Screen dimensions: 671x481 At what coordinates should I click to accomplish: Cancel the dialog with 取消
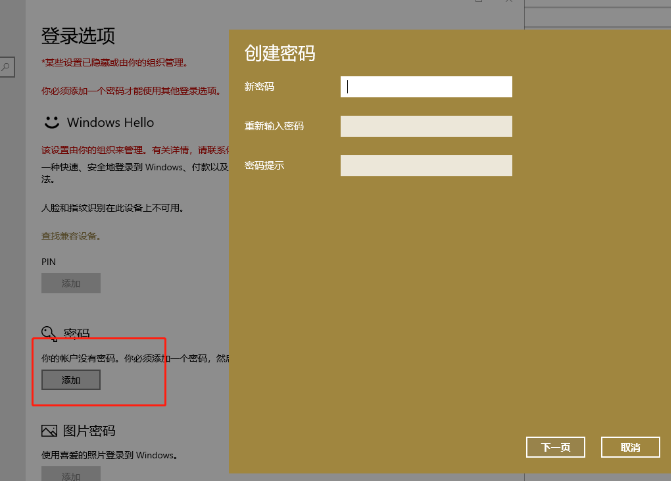(630, 447)
